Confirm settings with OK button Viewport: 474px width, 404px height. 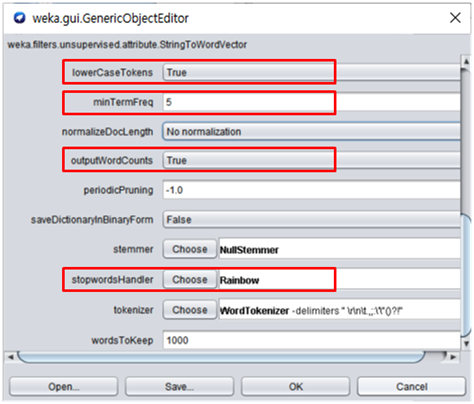coord(295,387)
